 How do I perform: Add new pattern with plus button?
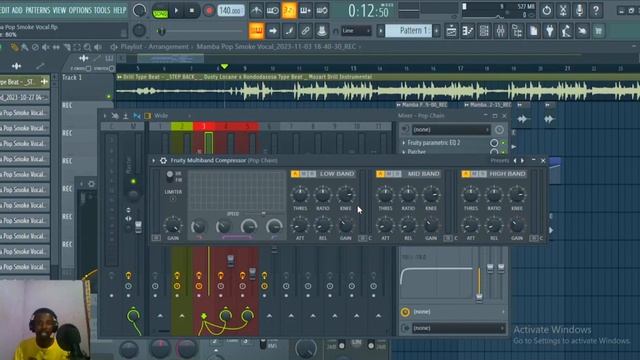click(437, 31)
